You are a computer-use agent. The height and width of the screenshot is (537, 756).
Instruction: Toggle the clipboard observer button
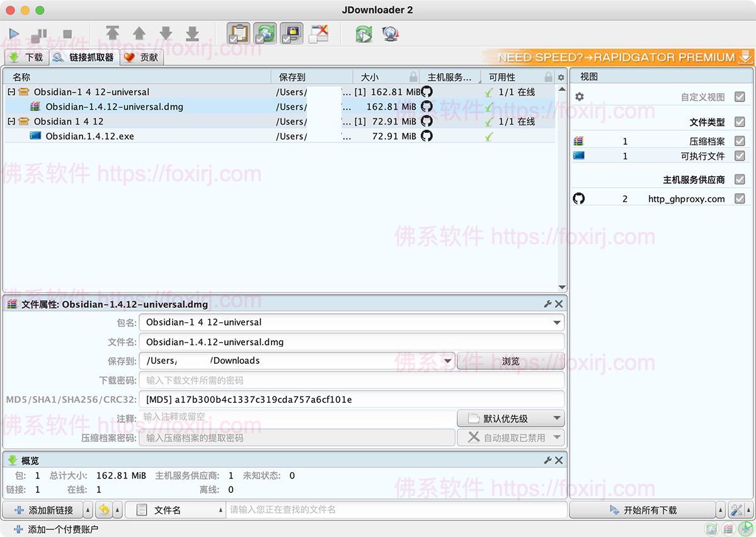click(238, 34)
